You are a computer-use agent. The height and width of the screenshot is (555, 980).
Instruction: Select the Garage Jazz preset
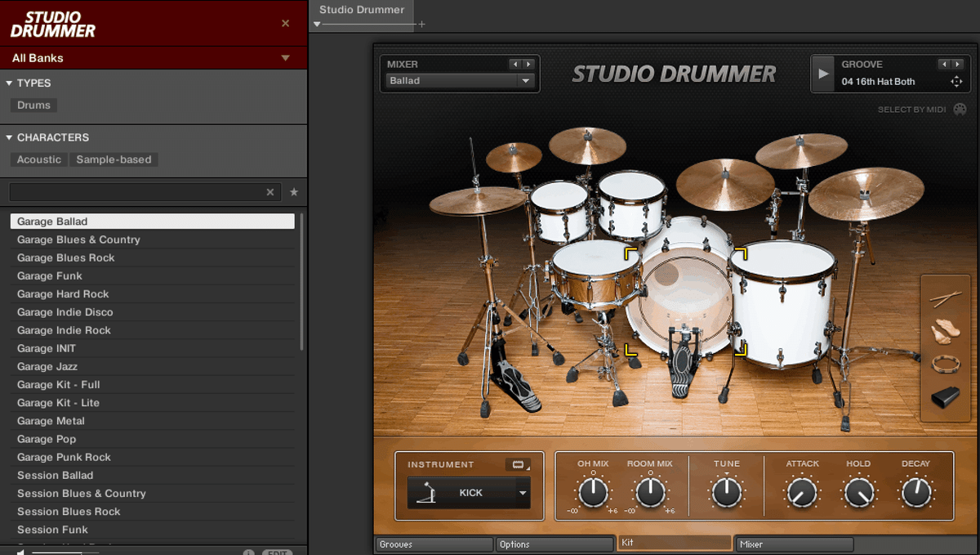click(153, 367)
